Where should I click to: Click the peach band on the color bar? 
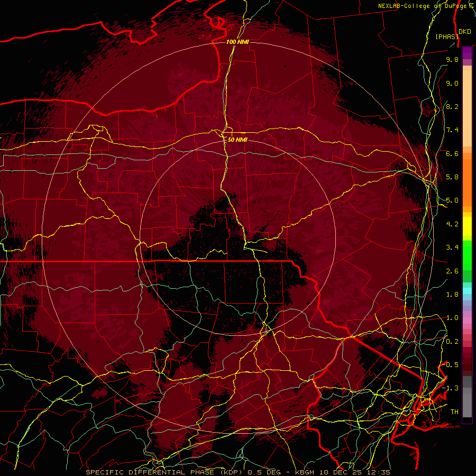tap(467, 106)
